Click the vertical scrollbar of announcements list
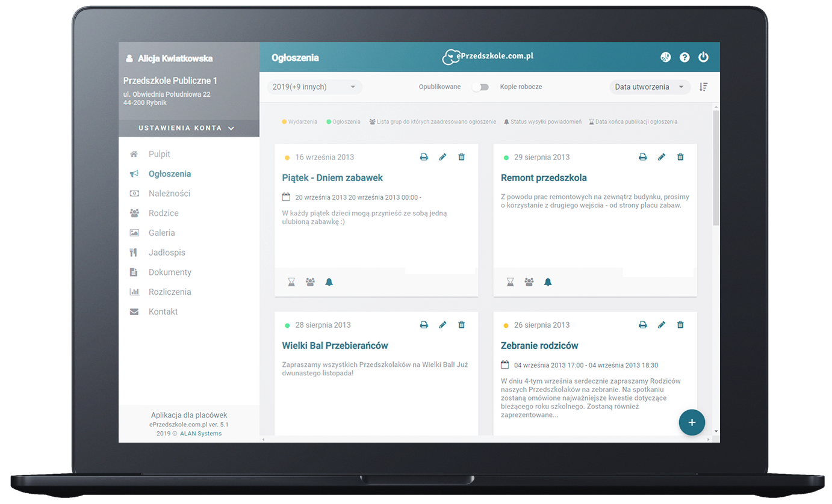 coord(716,167)
